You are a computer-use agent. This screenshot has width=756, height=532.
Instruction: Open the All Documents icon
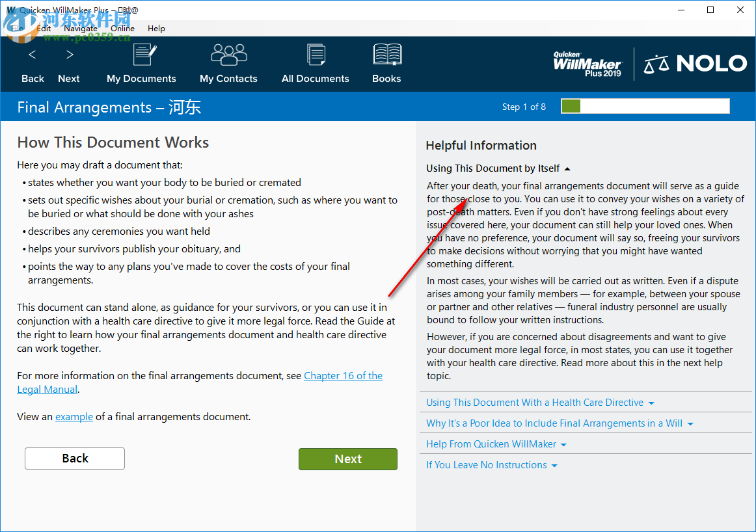click(316, 55)
